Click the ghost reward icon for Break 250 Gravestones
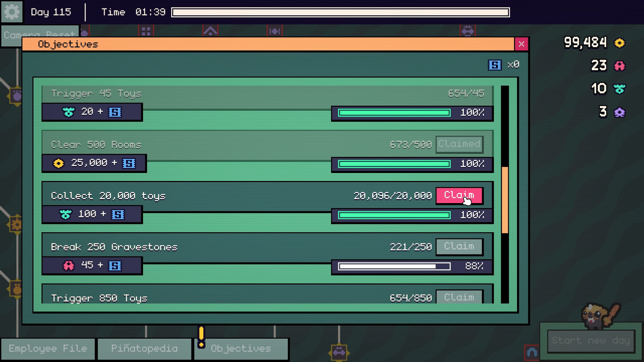 tap(69, 265)
